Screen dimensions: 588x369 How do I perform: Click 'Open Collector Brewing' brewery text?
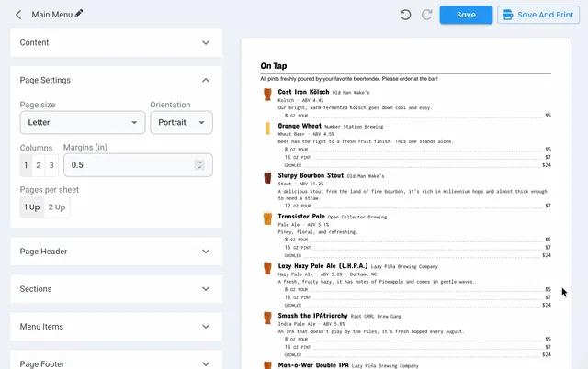(357, 217)
